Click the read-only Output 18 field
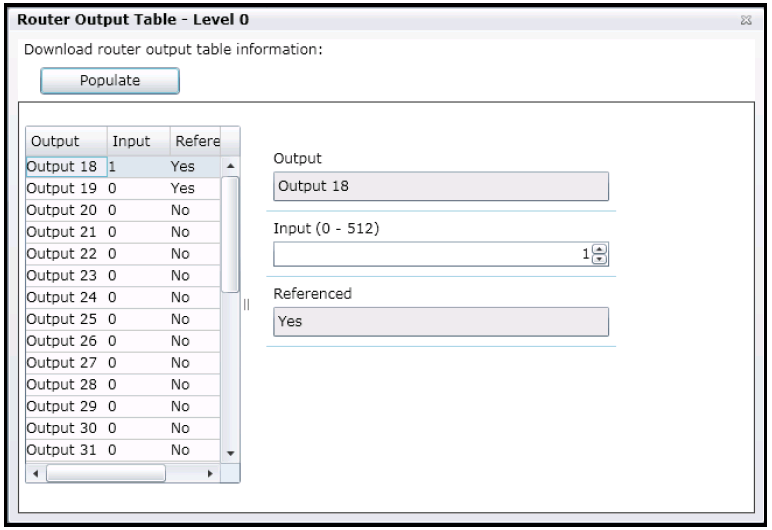 (x=441, y=186)
